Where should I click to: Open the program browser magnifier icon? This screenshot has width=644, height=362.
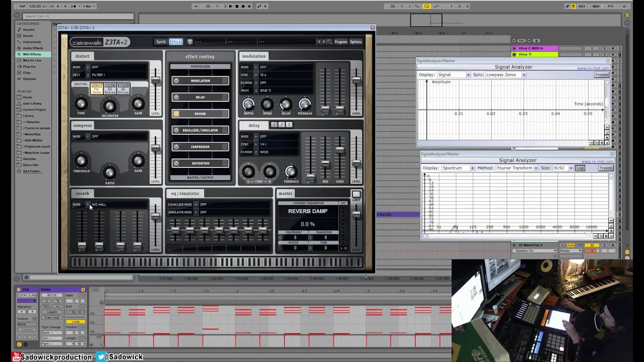pos(330,42)
